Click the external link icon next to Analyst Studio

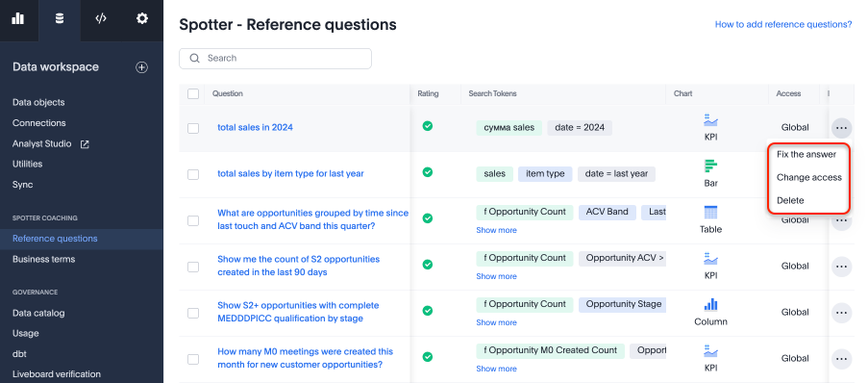coord(85,144)
